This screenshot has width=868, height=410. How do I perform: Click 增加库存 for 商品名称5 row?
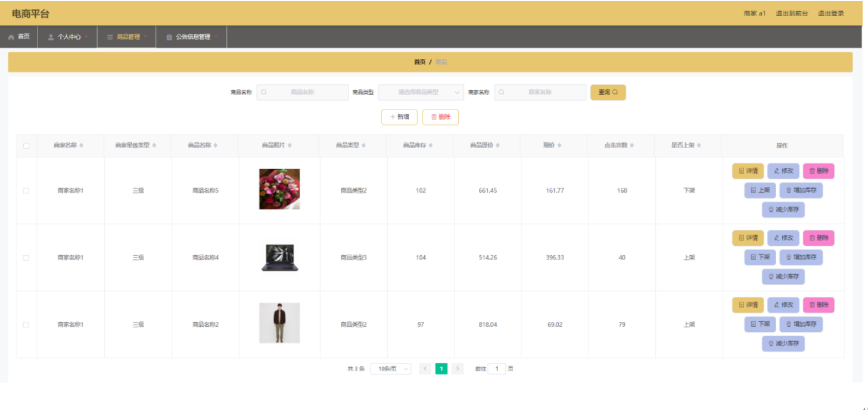(x=801, y=190)
